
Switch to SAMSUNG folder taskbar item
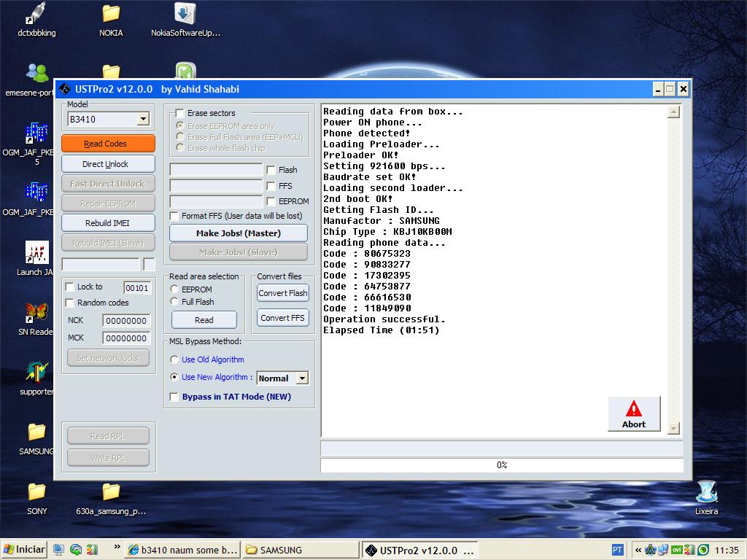(x=301, y=550)
